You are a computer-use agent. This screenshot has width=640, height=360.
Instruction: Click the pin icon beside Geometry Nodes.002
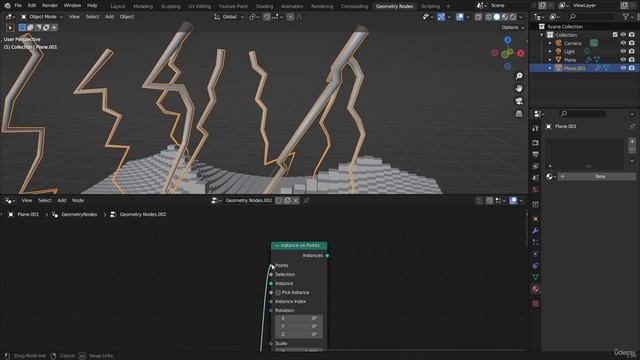[306, 200]
